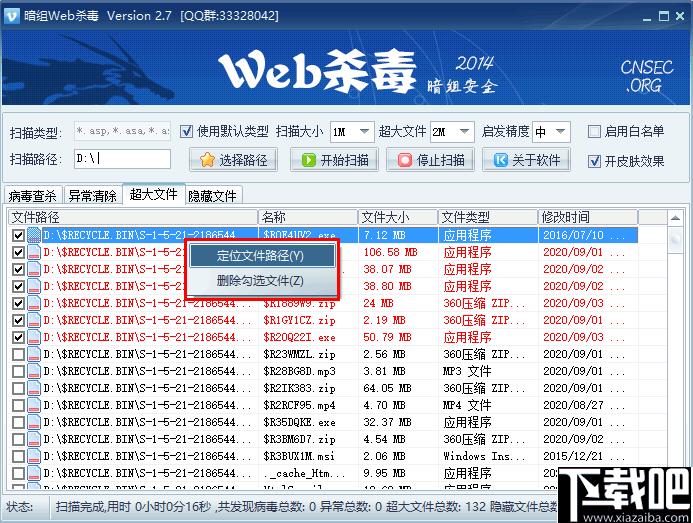This screenshot has height=523, width=693.
Task: Click file icon of ._cache_Htm row
Action: tap(34, 473)
